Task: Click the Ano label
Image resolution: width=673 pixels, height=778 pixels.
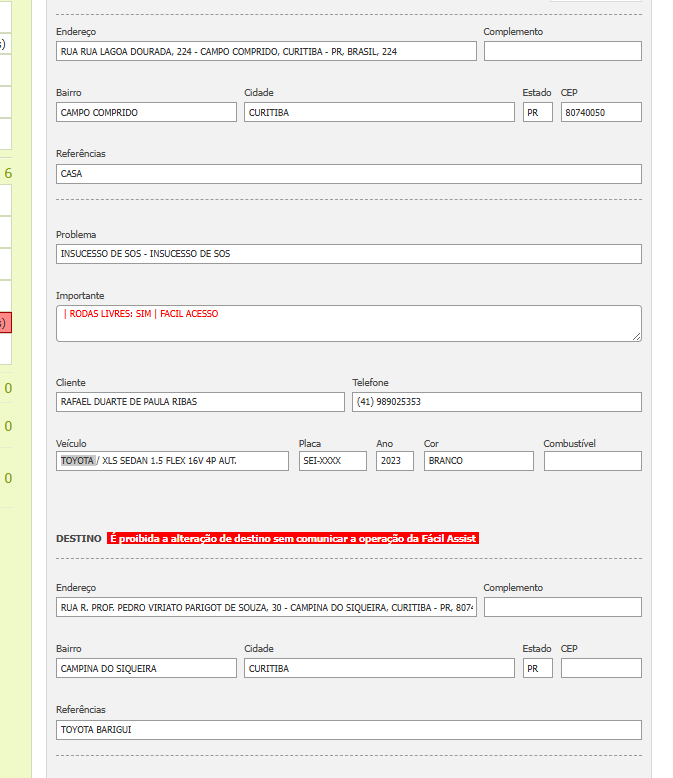Action: [384, 444]
